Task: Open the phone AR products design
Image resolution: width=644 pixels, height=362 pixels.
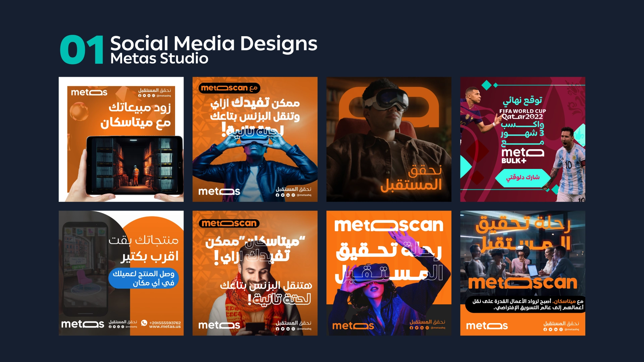Action: [121, 273]
